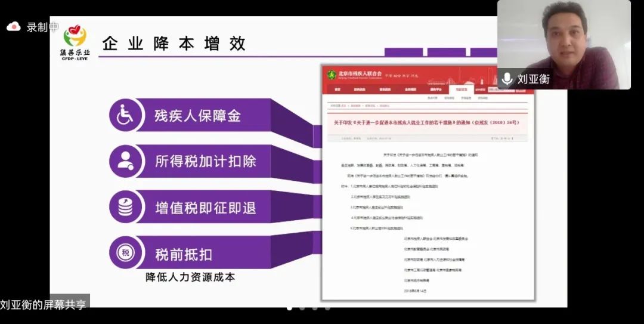
Task: Click the cloud recording icon
Action: tap(14, 26)
